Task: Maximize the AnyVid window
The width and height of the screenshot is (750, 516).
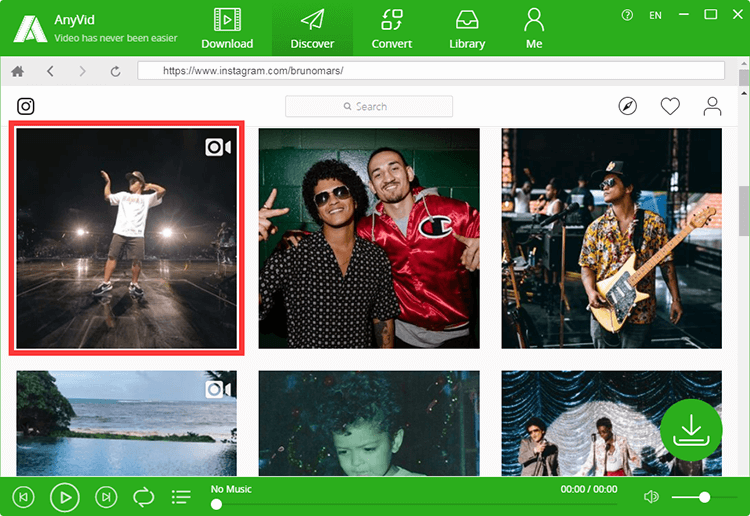Action: [x=711, y=15]
